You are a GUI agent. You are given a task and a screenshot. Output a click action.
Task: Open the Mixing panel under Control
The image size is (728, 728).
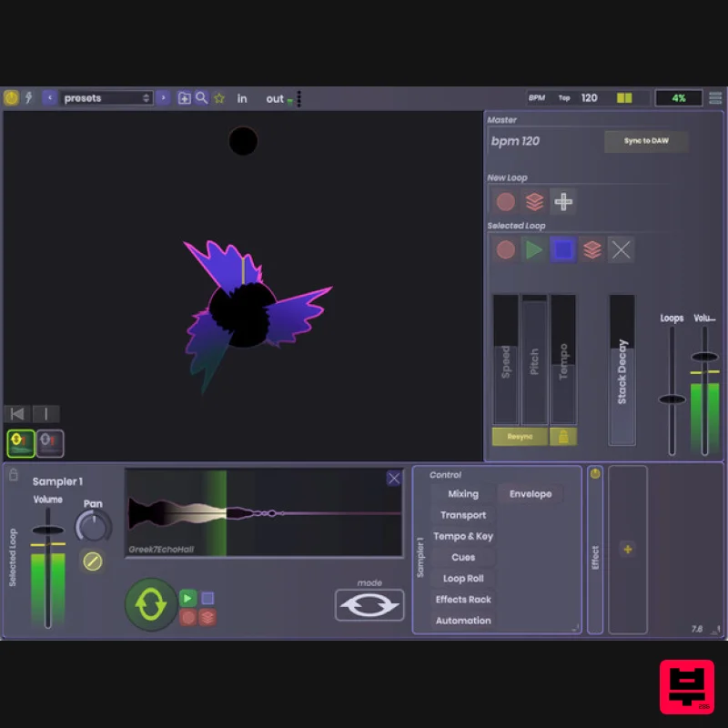coord(463,493)
